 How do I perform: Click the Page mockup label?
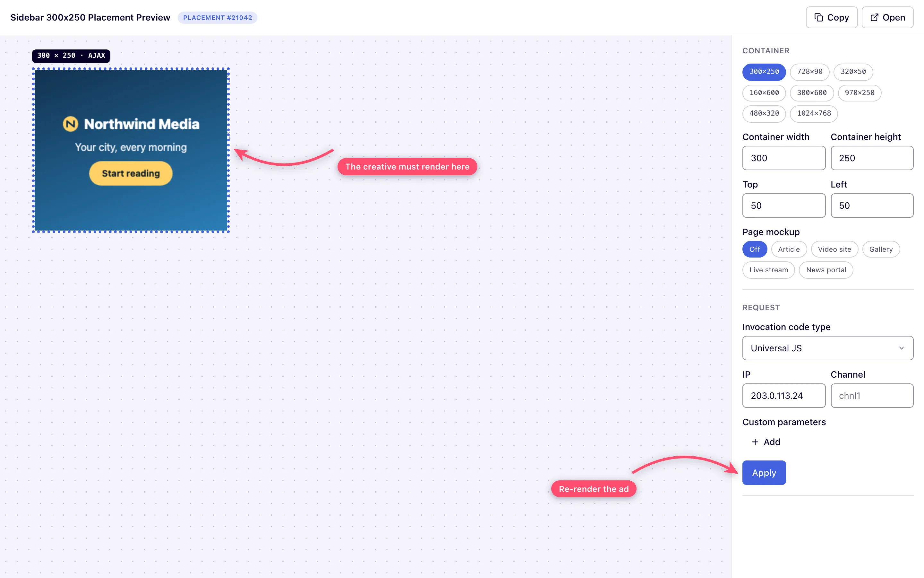(771, 232)
